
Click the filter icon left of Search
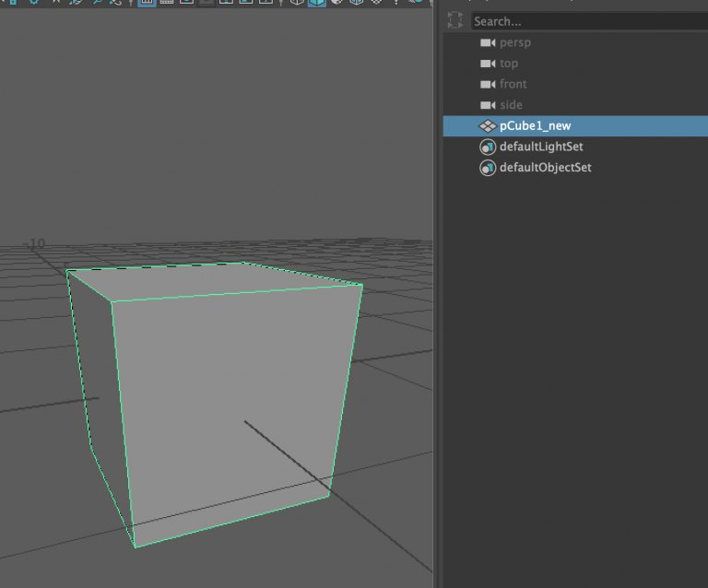pos(455,20)
